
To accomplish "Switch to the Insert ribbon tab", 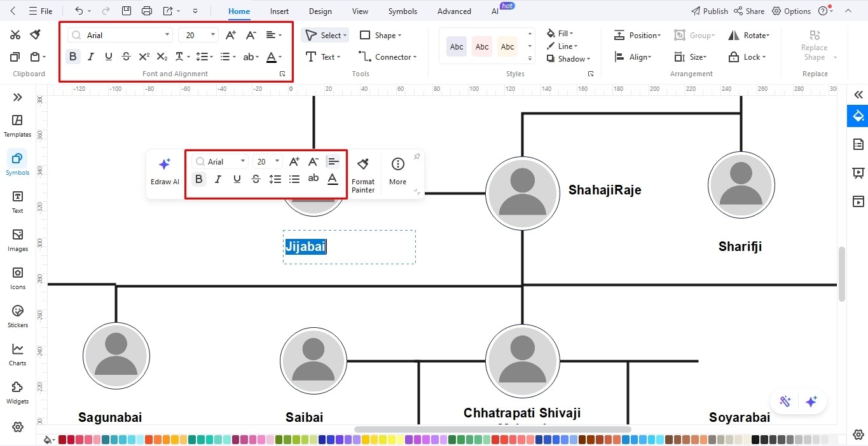I will 279,11.
